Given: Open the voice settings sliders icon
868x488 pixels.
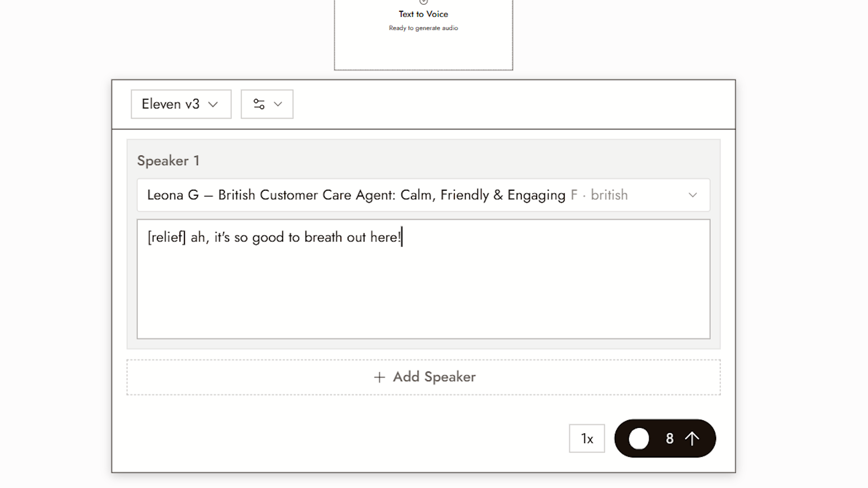Looking at the screenshot, I should pos(259,104).
